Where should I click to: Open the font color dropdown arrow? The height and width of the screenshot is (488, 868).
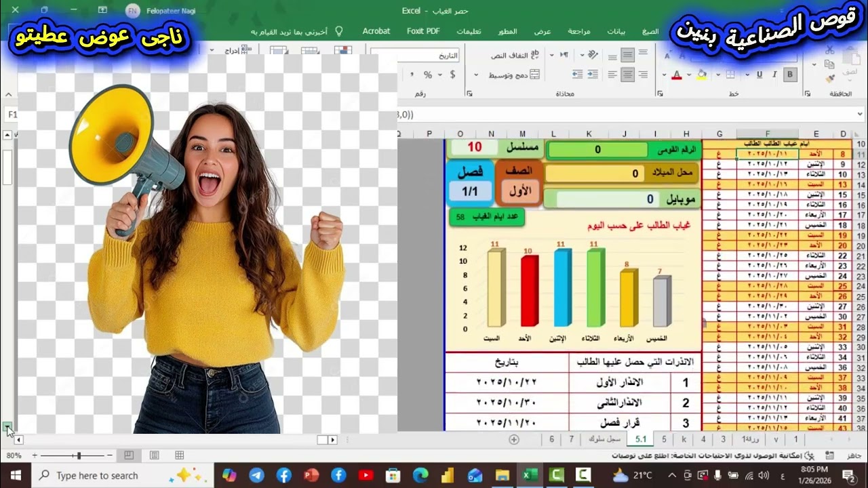coord(665,75)
